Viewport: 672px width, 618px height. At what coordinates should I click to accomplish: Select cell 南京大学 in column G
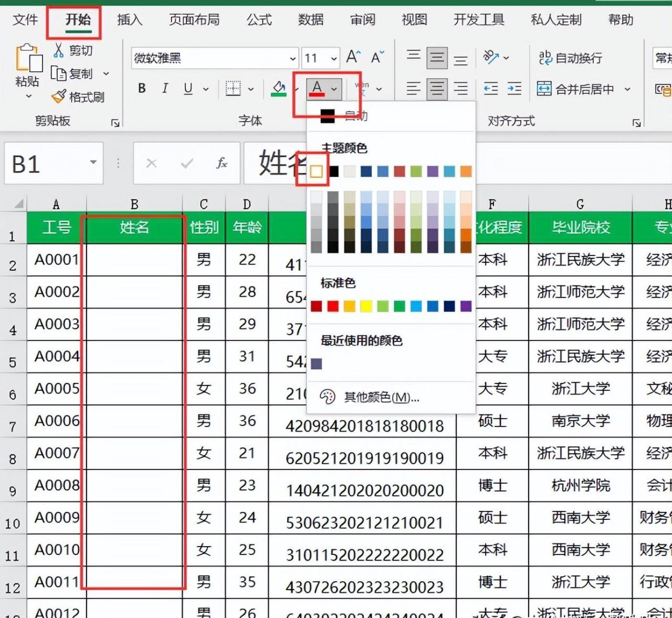coord(580,421)
